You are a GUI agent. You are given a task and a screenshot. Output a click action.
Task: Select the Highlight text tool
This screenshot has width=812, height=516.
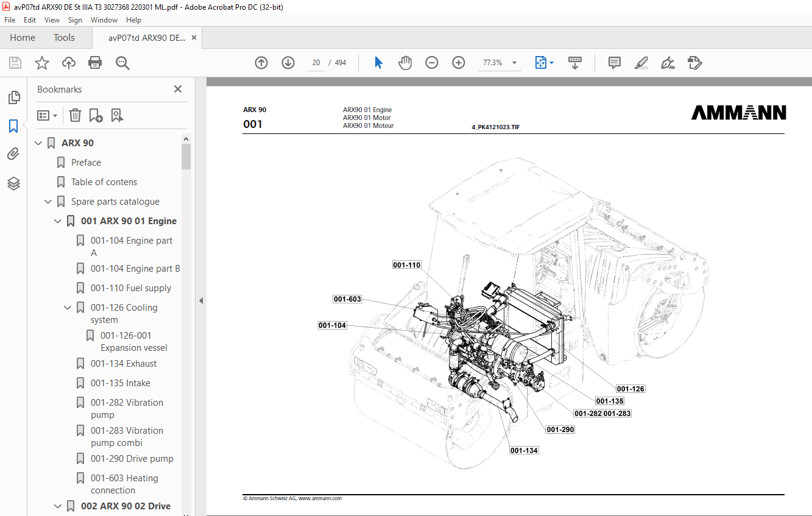coord(641,63)
